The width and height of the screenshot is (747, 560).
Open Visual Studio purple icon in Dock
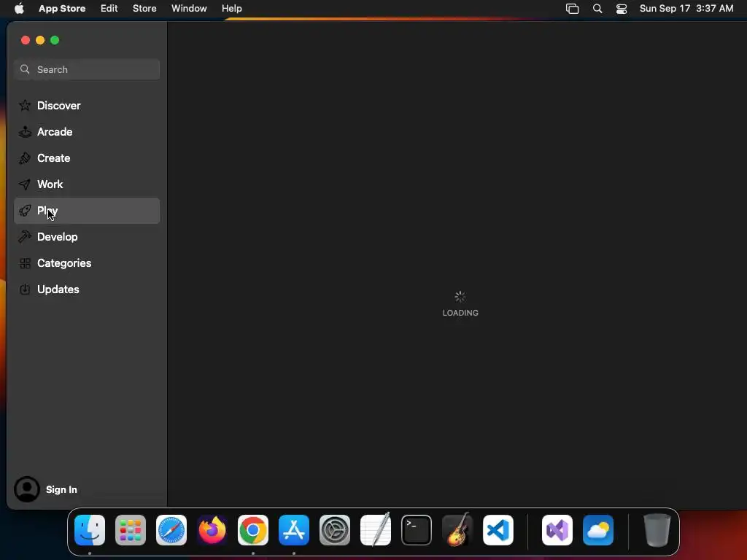point(557,530)
